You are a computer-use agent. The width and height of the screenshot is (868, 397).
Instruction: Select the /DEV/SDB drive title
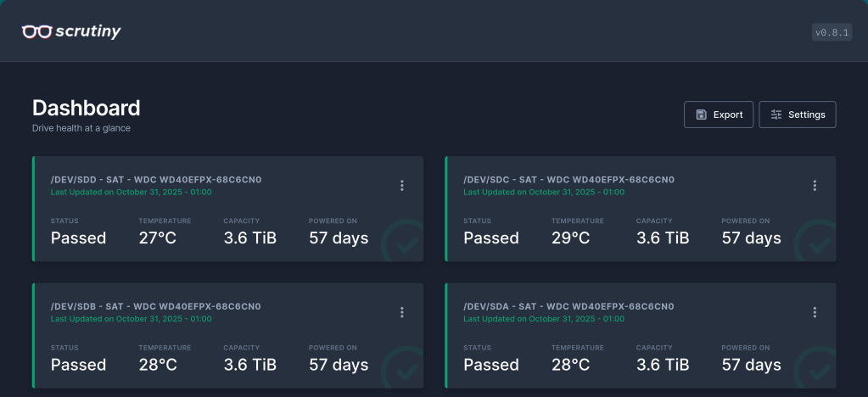156,306
